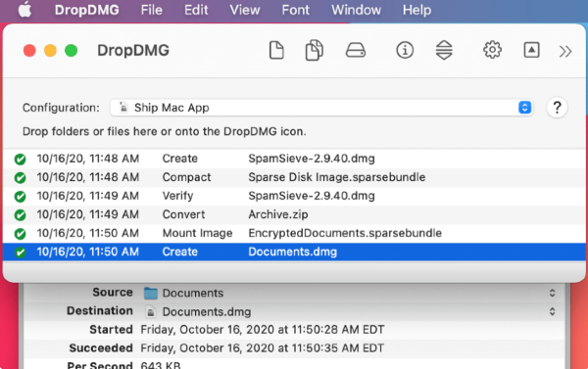Open settings via the gear toolbar icon
588x369 pixels.
(492, 50)
